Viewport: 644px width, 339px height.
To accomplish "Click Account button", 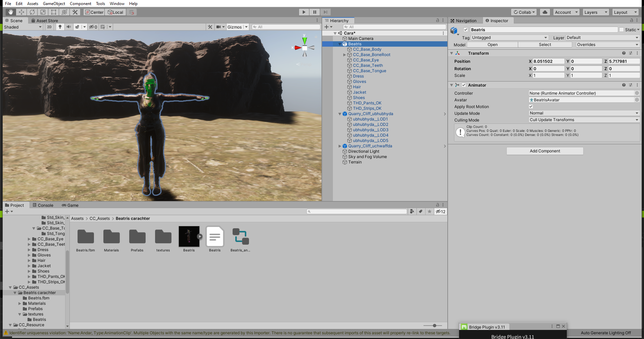I will tap(566, 12).
